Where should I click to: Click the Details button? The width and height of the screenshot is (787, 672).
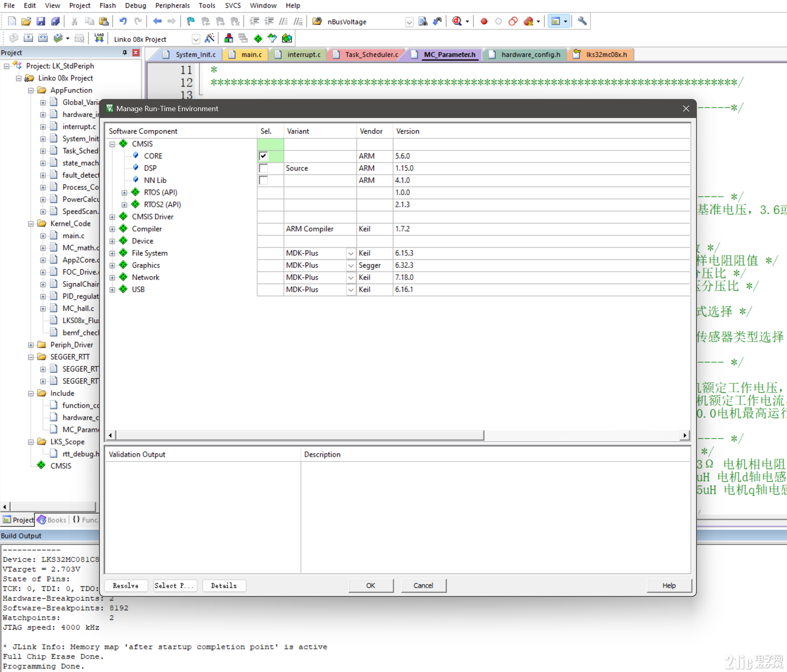tap(224, 586)
